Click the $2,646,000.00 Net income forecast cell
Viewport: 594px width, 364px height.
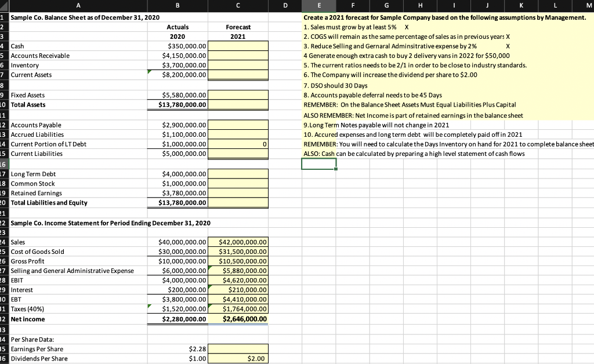(x=238, y=319)
